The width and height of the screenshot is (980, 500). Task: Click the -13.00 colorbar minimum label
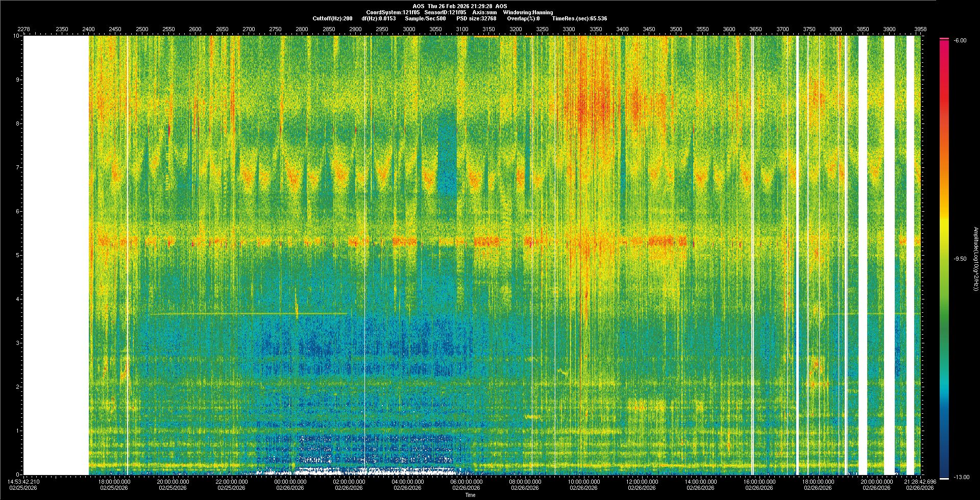point(960,477)
